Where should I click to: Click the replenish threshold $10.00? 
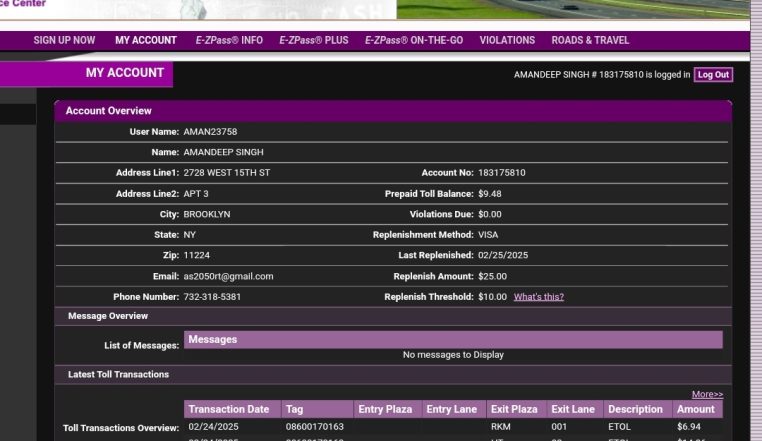coord(492,297)
